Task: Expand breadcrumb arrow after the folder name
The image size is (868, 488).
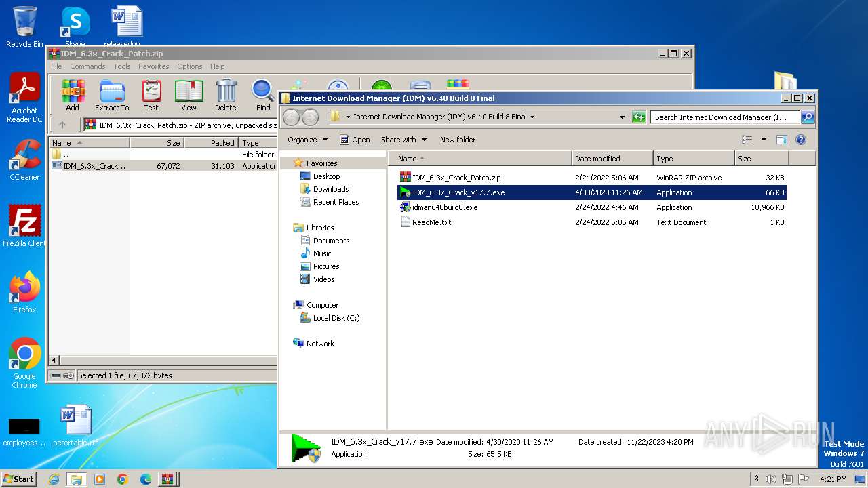Action: (532, 117)
